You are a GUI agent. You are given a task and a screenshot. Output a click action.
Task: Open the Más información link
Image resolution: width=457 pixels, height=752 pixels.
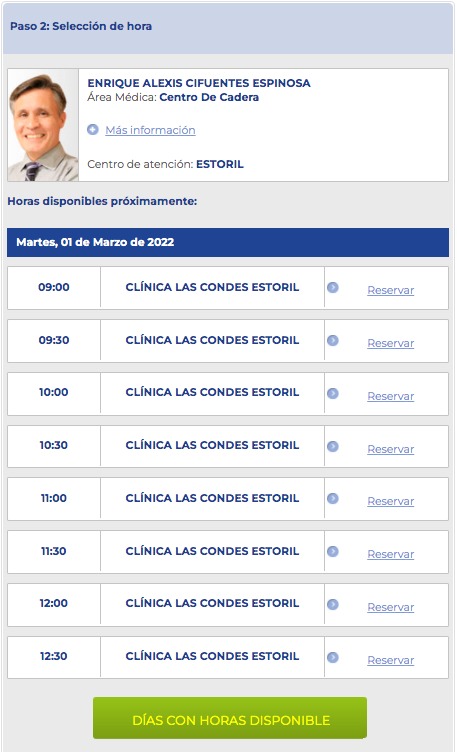tap(150, 130)
